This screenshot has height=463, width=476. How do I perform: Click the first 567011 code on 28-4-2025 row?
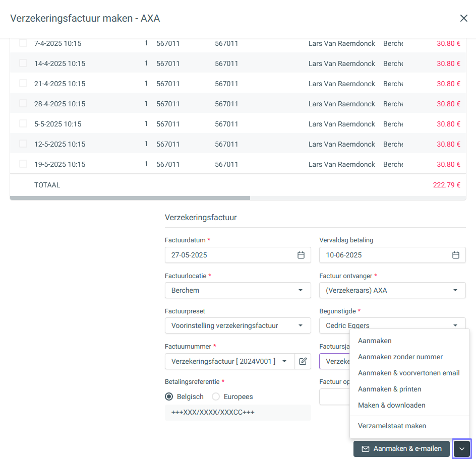click(168, 104)
